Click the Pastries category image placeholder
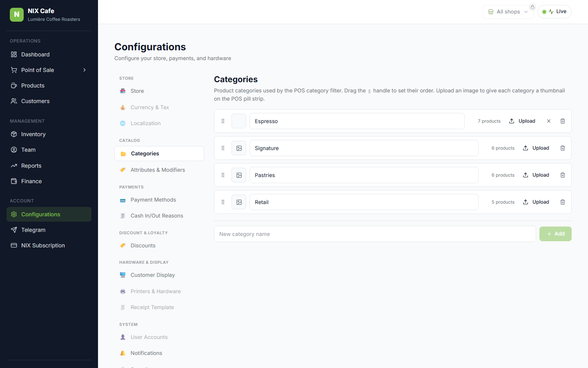This screenshot has height=368, width=588. 239,175
